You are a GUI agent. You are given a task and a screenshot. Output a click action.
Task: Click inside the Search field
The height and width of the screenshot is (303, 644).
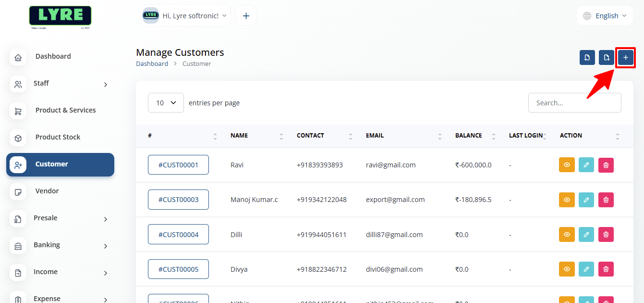click(574, 102)
